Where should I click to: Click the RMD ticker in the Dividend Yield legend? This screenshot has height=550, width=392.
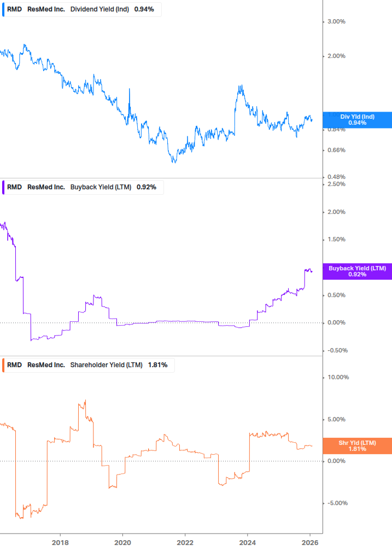[x=14, y=9]
